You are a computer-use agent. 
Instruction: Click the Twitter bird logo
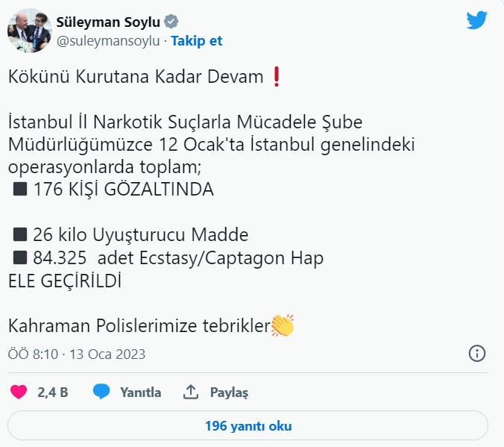click(476, 20)
